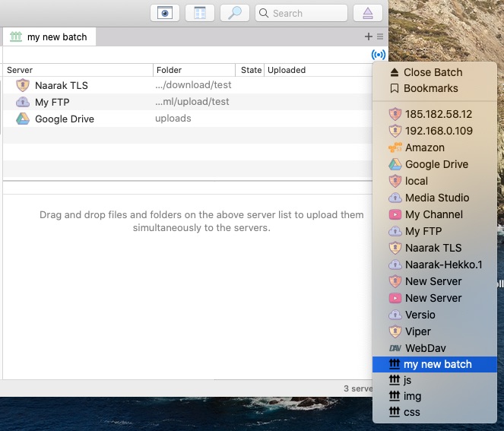Screen dimensions: 504x431
Task: Choose Versio in the popup menu
Action: pos(435,315)
